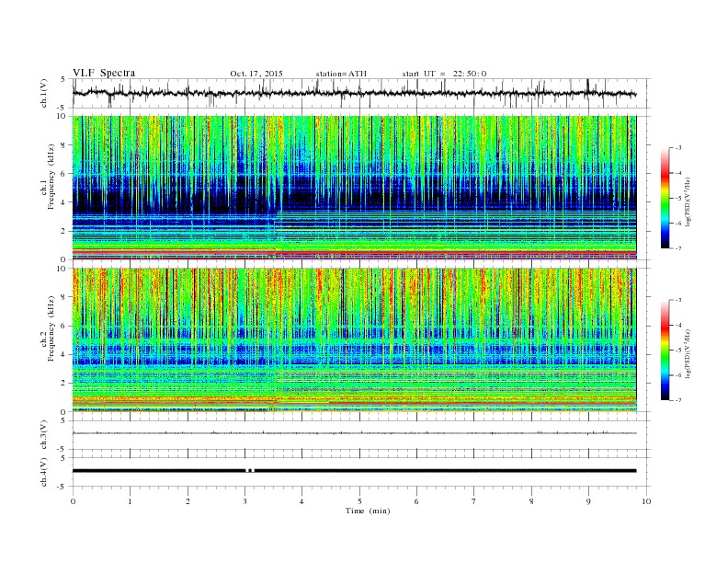Viewport: 728px width, 563px height.
Task: Click time axis tick label "4"
Action: 301,501
